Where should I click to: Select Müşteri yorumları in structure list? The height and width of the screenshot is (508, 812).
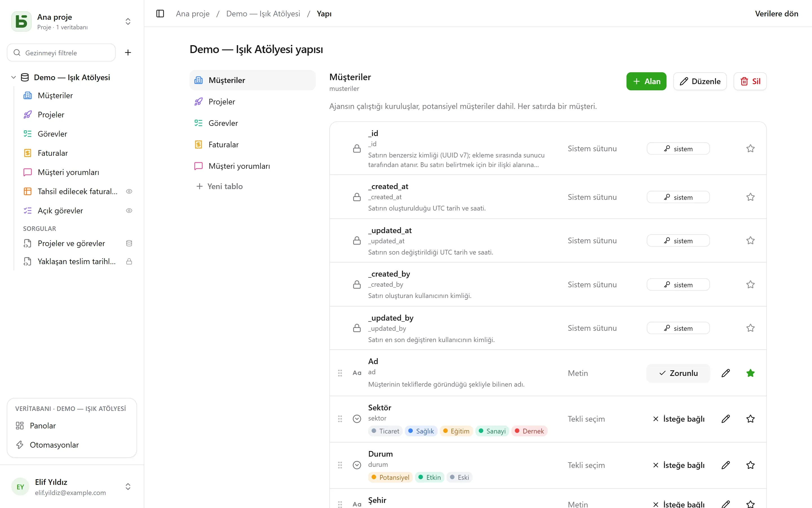[252, 166]
